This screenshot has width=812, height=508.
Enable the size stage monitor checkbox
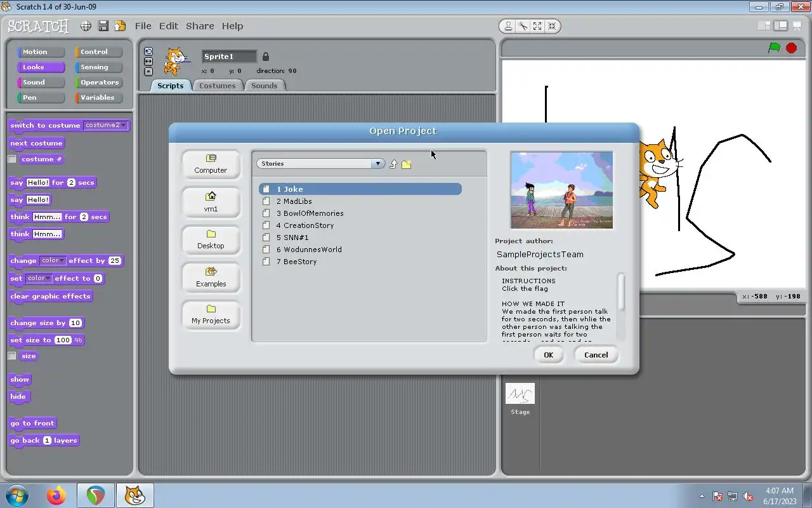point(12,356)
